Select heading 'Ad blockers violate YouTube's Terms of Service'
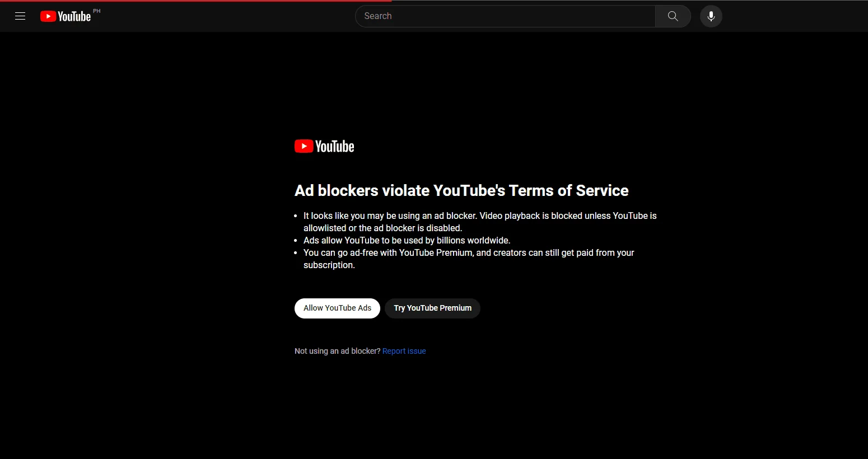Image resolution: width=868 pixels, height=459 pixels. tap(461, 190)
